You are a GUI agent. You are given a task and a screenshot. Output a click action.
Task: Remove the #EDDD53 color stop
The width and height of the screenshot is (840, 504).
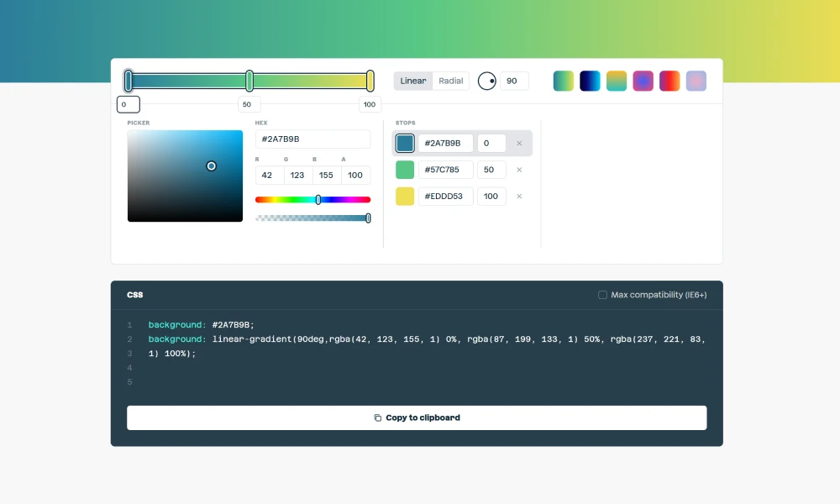tap(519, 196)
